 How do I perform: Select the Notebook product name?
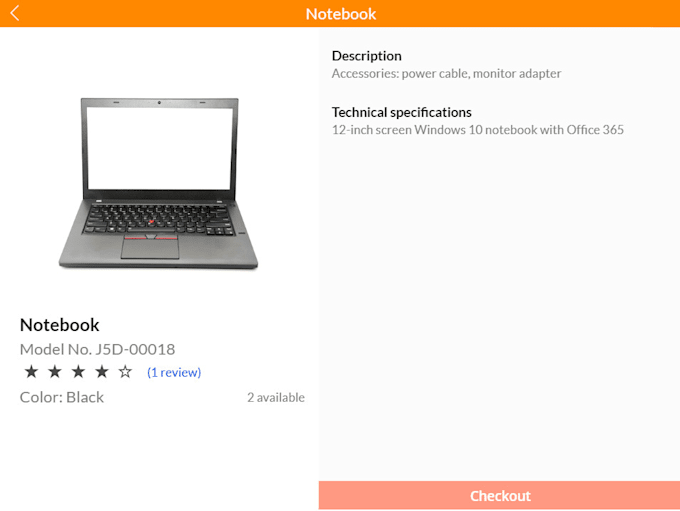(59, 325)
